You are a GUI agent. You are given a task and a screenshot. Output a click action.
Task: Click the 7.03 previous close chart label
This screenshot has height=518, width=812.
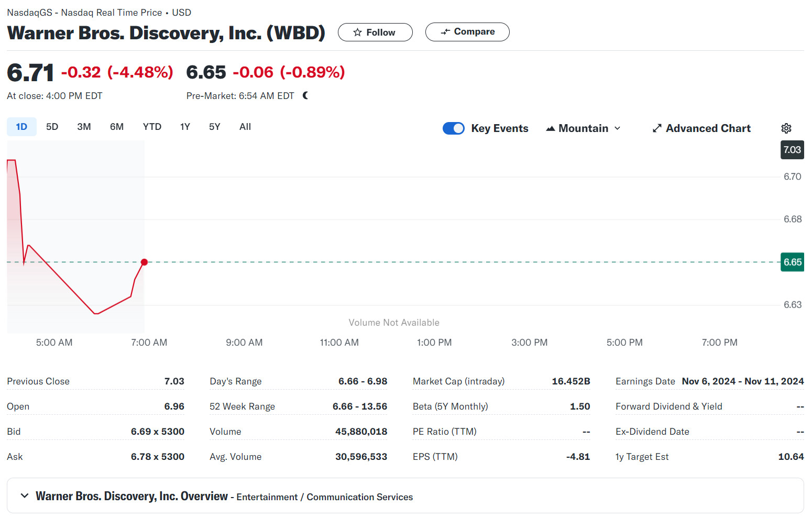tap(792, 150)
